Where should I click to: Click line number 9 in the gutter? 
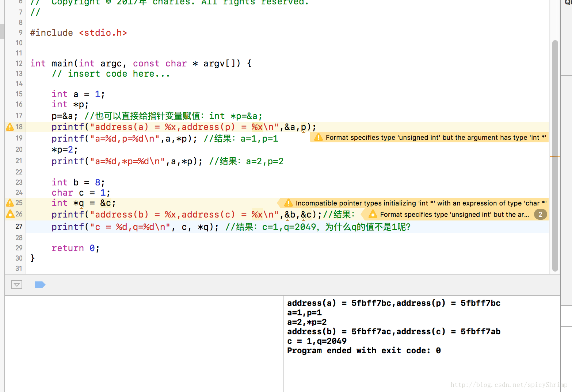[x=20, y=33]
